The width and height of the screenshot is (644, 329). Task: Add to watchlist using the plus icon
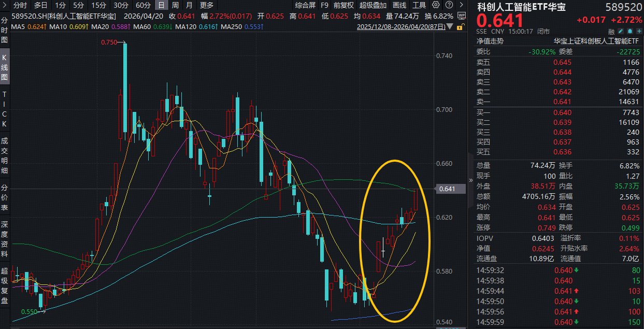coord(639,31)
